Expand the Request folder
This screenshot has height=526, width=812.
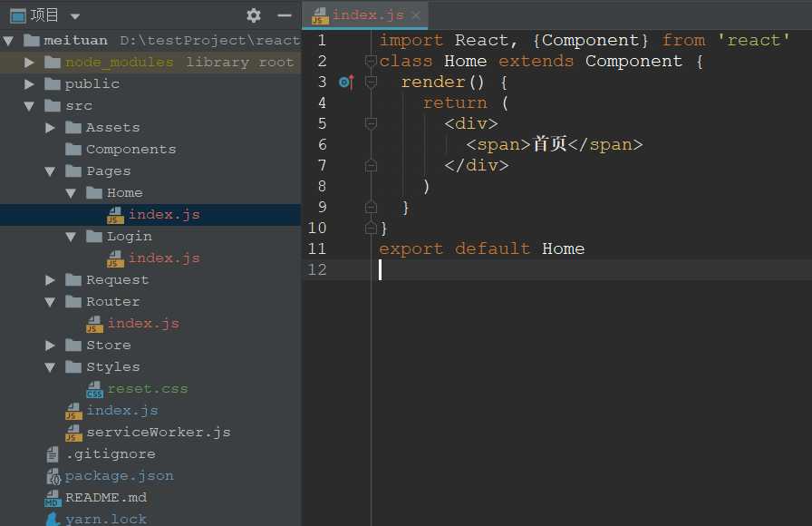pyautogui.click(x=50, y=280)
